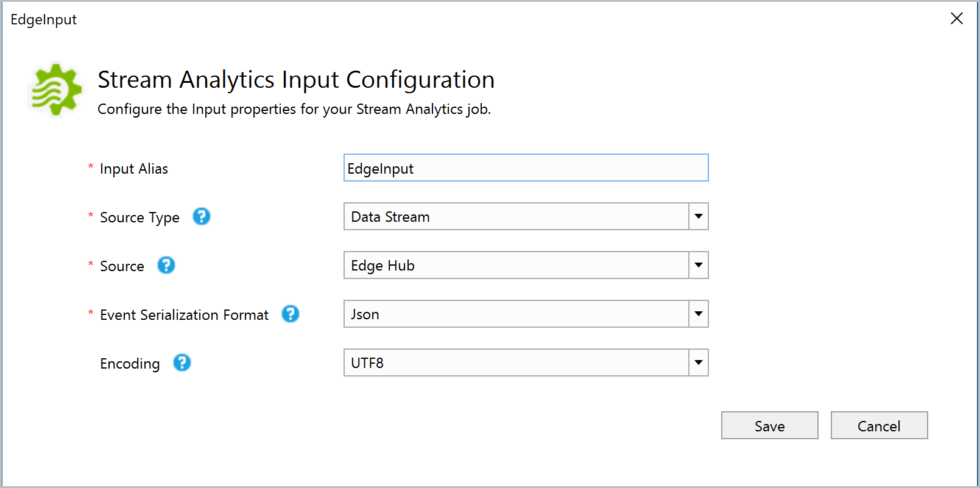
Task: Cancel the input configuration dialog
Action: pos(880,425)
